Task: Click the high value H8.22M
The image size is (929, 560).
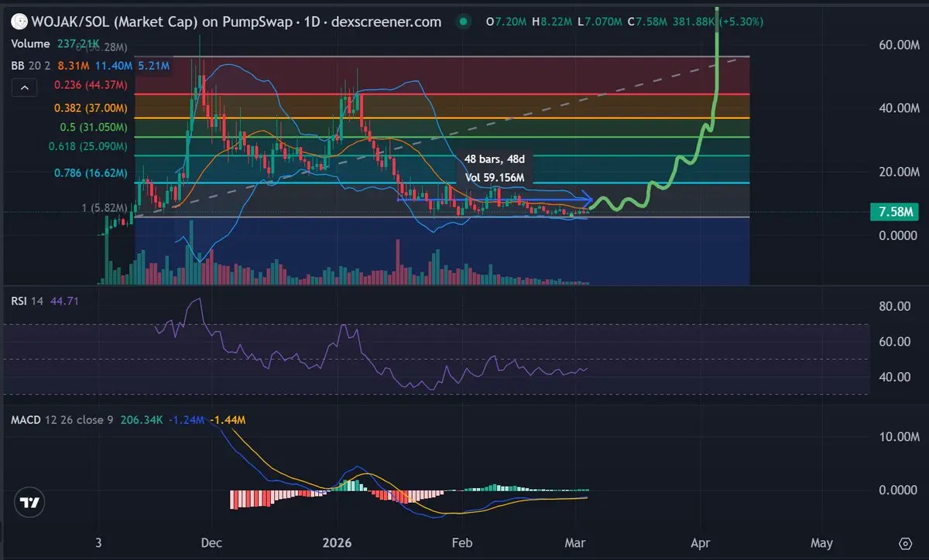Action: click(552, 22)
